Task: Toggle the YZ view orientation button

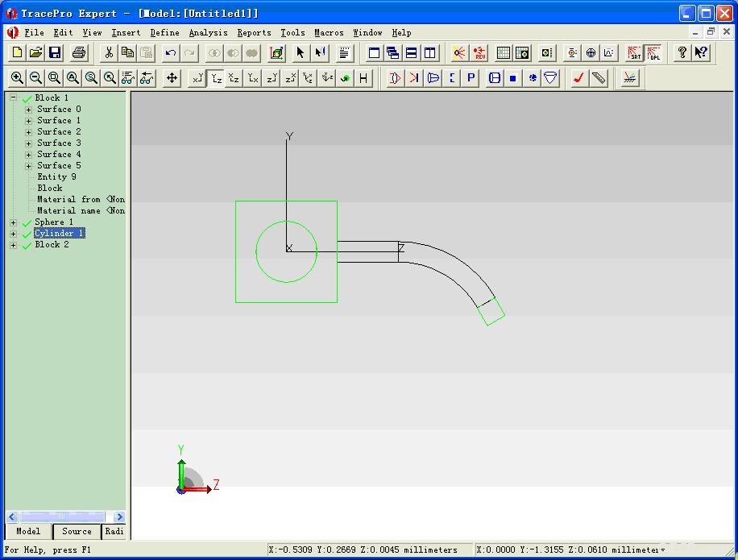Action: [x=216, y=77]
